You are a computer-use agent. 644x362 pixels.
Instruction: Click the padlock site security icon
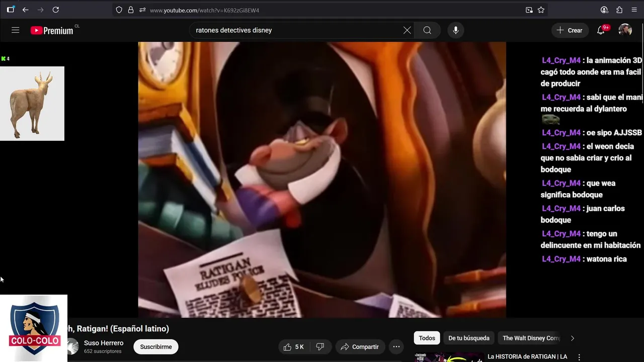(131, 10)
